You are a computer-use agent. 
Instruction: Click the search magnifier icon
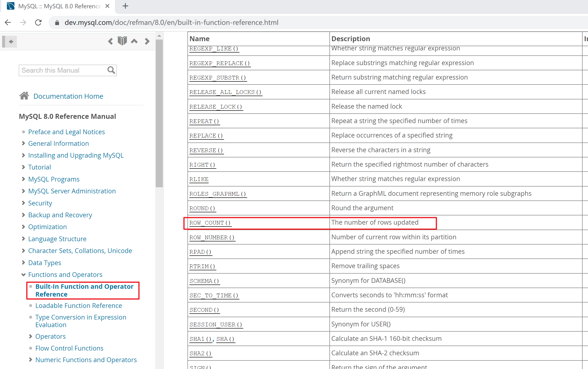(111, 70)
